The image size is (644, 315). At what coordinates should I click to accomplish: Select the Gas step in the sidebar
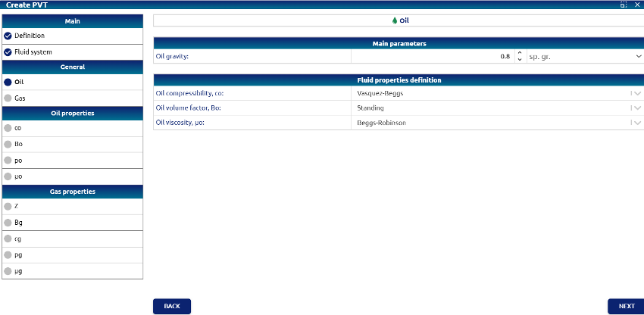click(20, 98)
